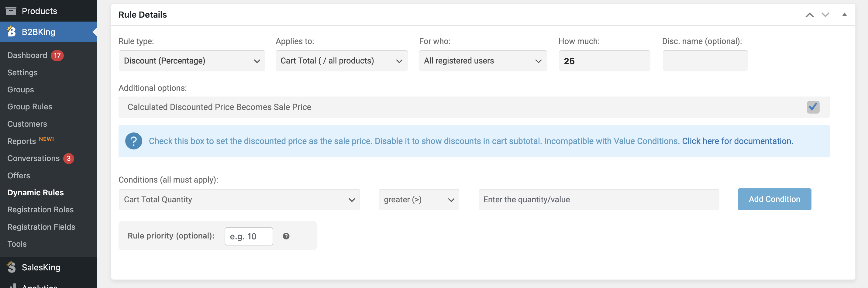Click the B2BKing top-level menu

coord(49,32)
